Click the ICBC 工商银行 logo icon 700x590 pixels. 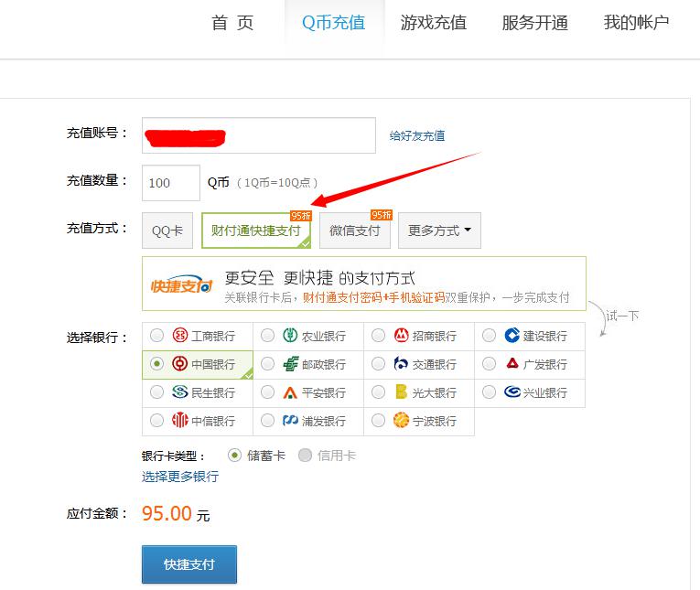(180, 335)
